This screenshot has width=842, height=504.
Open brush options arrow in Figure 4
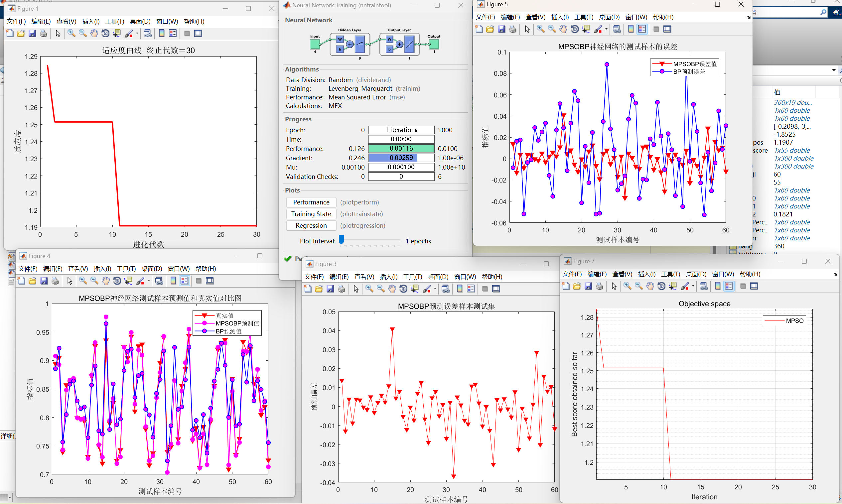(x=149, y=281)
